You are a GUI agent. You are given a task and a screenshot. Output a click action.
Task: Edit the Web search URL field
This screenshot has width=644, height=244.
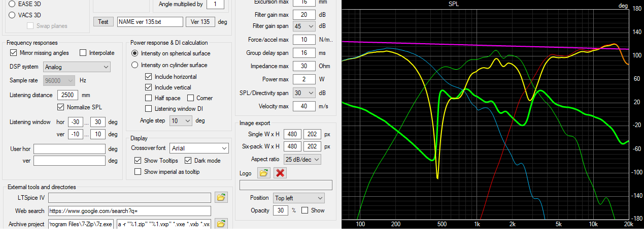[129, 211]
